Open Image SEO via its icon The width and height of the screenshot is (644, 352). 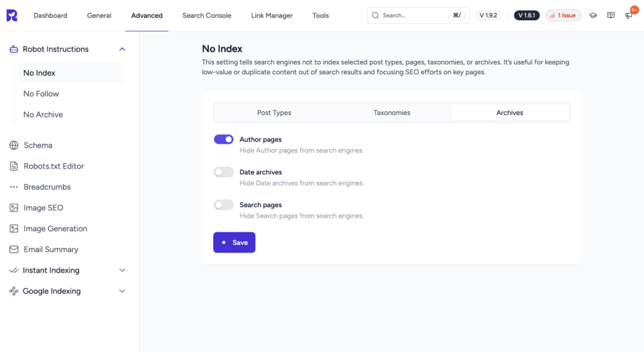14,208
